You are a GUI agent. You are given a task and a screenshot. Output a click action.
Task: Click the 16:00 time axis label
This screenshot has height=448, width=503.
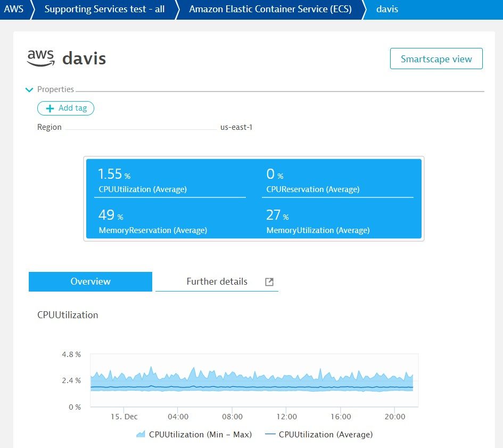click(341, 417)
